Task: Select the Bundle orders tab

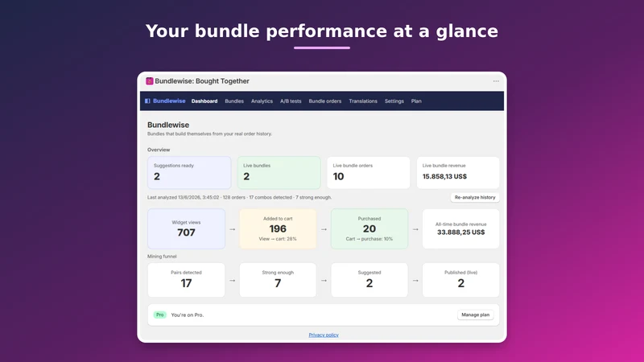Action: [x=325, y=101]
